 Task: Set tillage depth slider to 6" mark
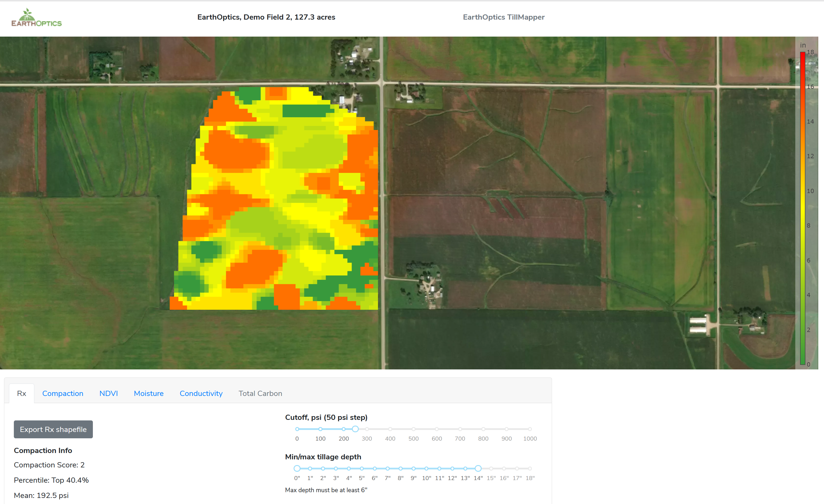click(x=375, y=469)
